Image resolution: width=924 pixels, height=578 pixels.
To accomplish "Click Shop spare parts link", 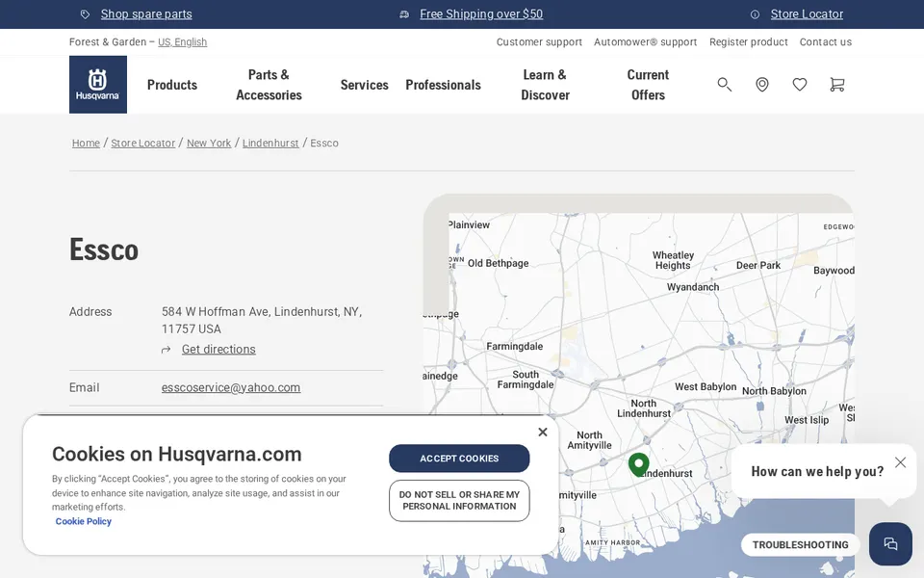I will [x=146, y=14].
